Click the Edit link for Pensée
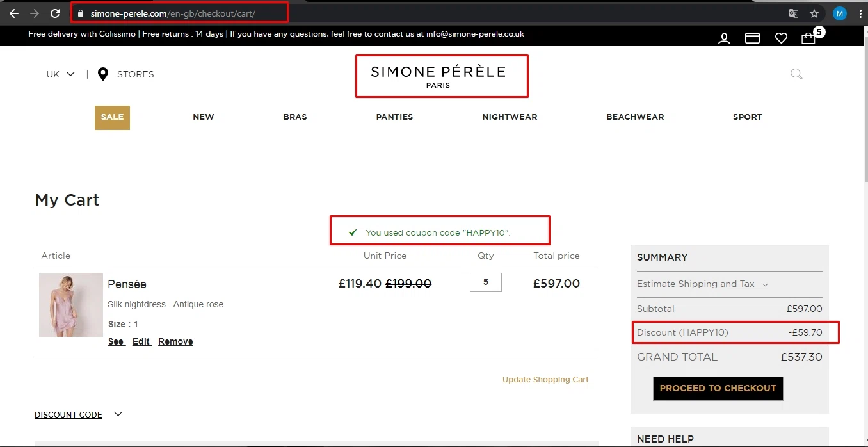868x447 pixels. pyautogui.click(x=141, y=341)
